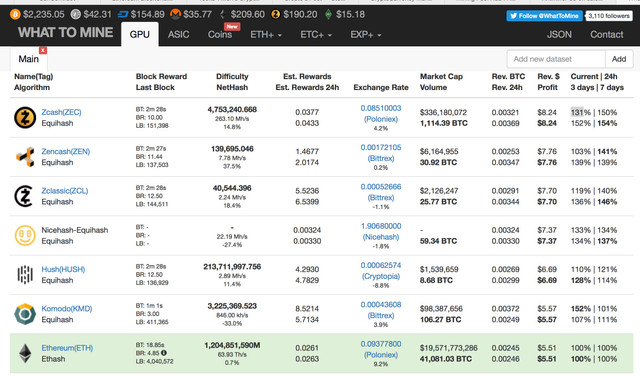This screenshot has width=640, height=376.
Task: Click the Zclassic volume 25.77 BTC
Action: pyautogui.click(x=438, y=202)
